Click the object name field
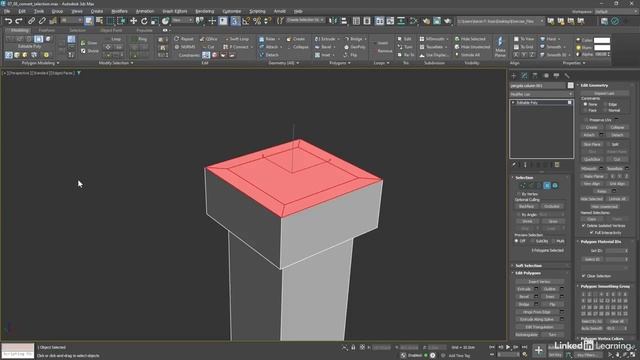The image size is (640, 360). click(x=538, y=86)
